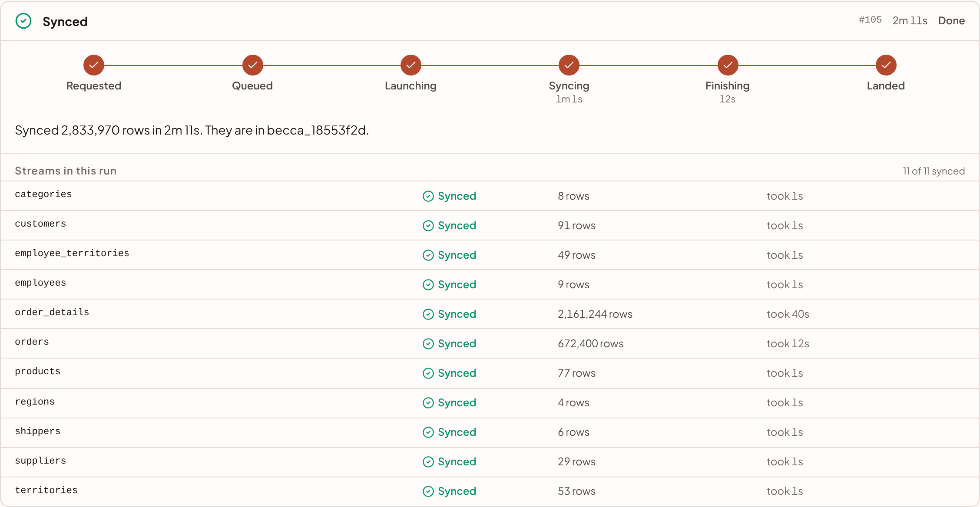This screenshot has height=507, width=980.
Task: Click the Landed step checkmark circle
Action: click(x=886, y=65)
